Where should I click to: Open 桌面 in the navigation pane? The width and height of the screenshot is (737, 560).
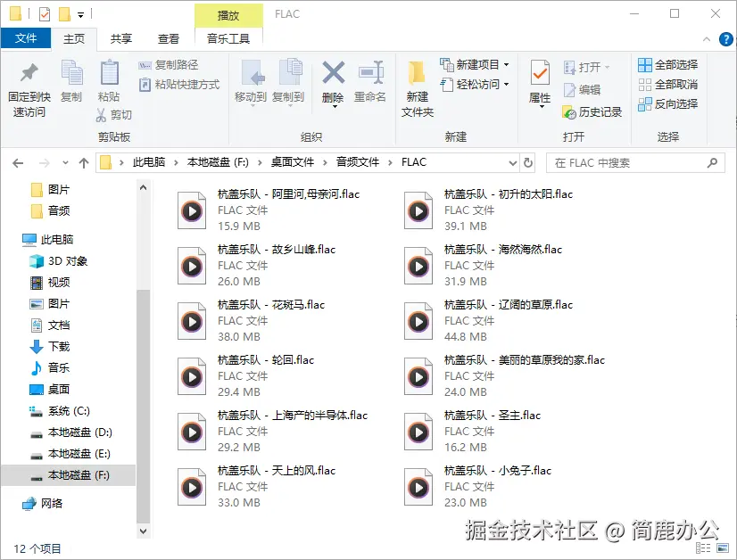50,390
